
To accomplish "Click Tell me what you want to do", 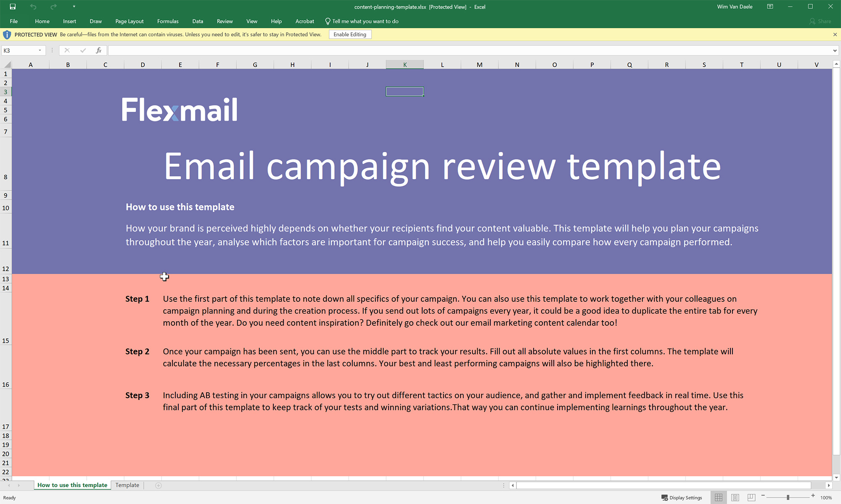I will [x=362, y=21].
